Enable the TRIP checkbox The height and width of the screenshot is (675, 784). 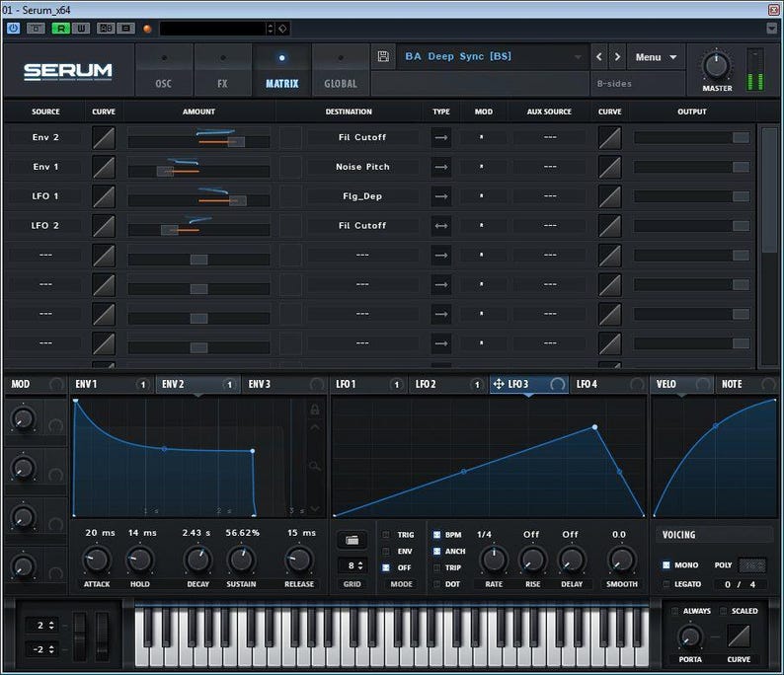(x=437, y=567)
